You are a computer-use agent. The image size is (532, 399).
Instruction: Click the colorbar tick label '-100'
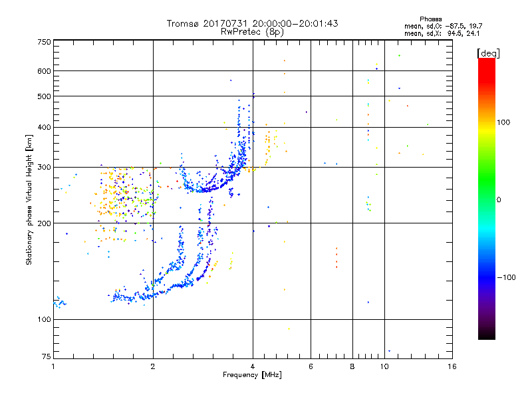(506, 277)
